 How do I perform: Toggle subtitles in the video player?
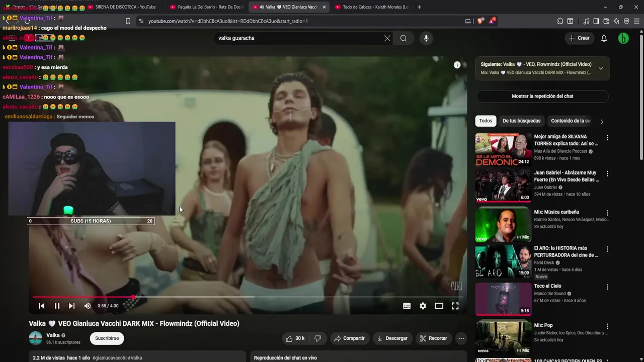point(407,306)
